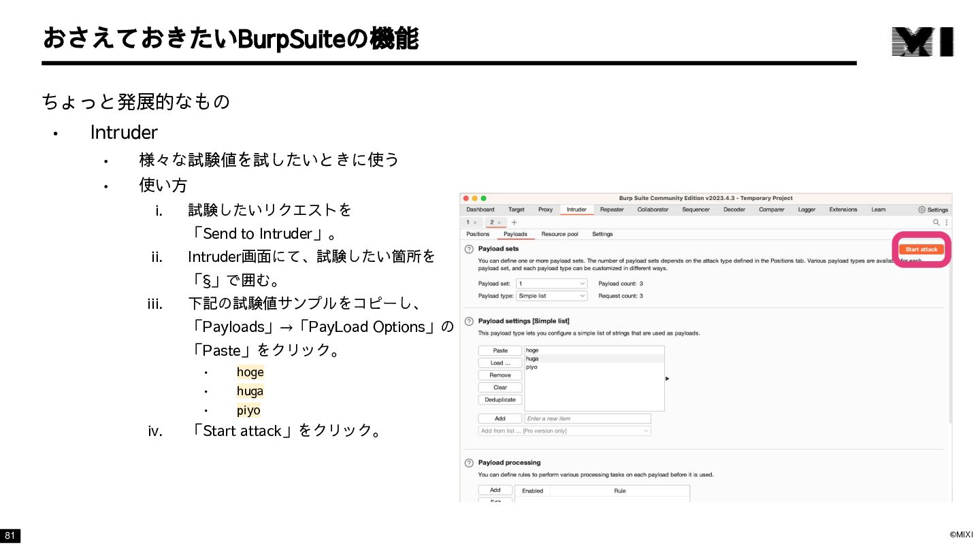
Task: Switch to the Target tab
Action: [x=517, y=210]
